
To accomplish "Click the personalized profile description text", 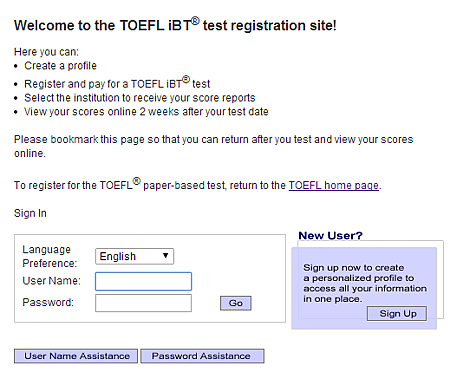I will [365, 283].
